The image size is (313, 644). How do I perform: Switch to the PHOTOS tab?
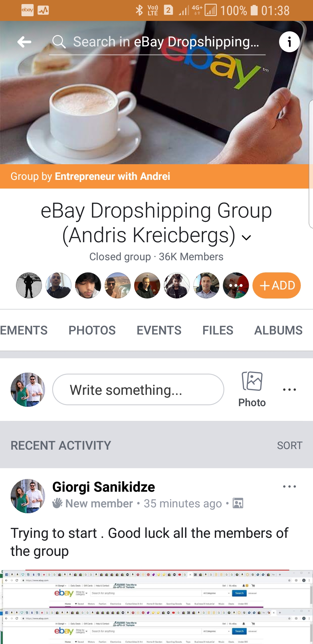tap(92, 330)
